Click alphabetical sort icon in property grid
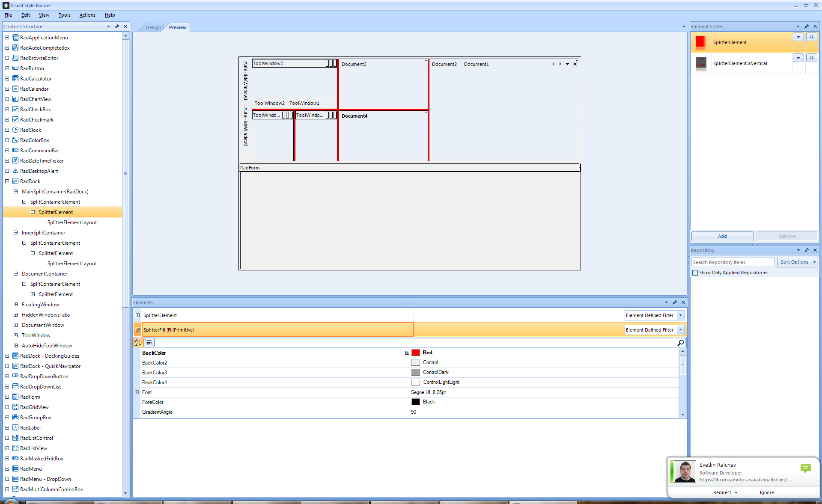This screenshot has height=504, width=822. click(138, 343)
